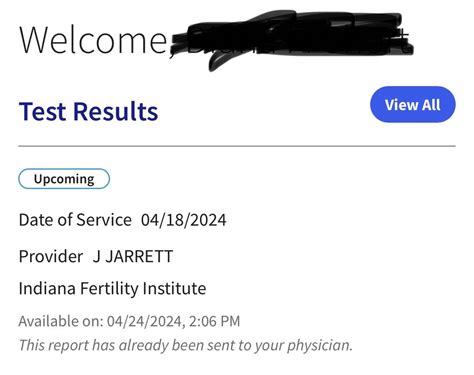Viewport: 474px width, 375px height.
Task: Open Indiana Fertility Institute entry
Action: tap(112, 288)
